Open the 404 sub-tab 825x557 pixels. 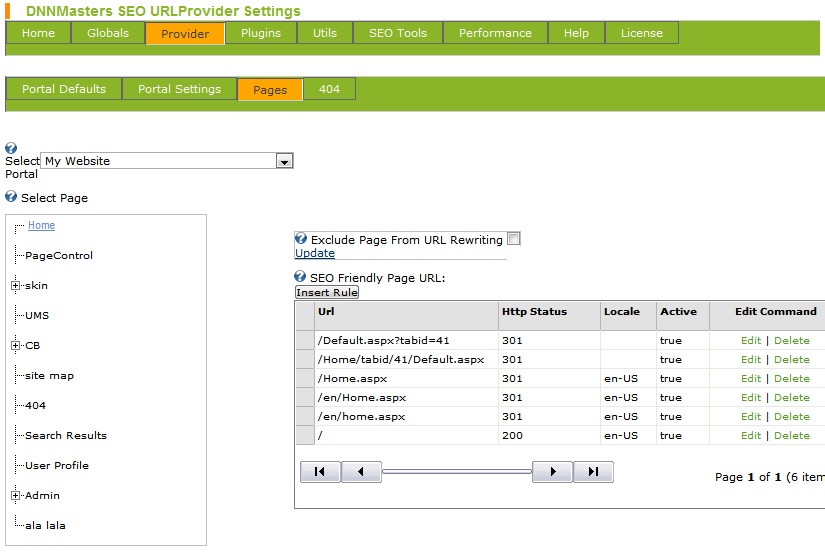coord(329,89)
